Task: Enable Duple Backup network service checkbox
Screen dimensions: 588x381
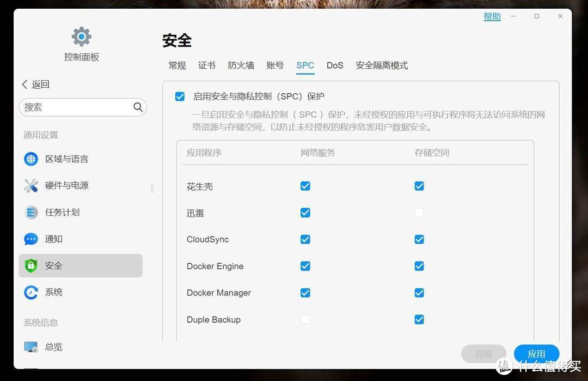Action: pyautogui.click(x=305, y=319)
